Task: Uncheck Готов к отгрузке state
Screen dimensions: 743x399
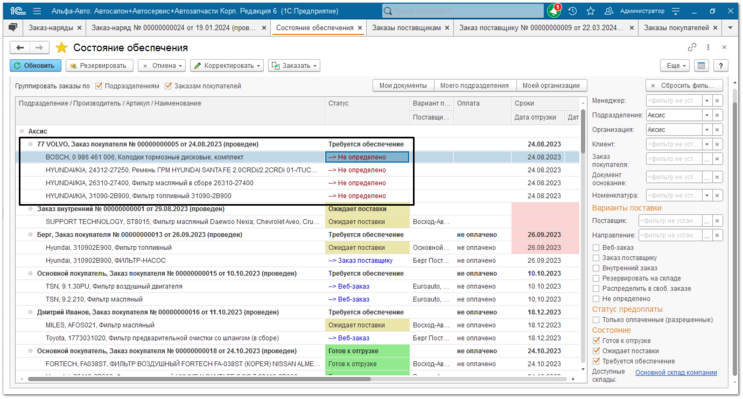Action: tap(596, 340)
